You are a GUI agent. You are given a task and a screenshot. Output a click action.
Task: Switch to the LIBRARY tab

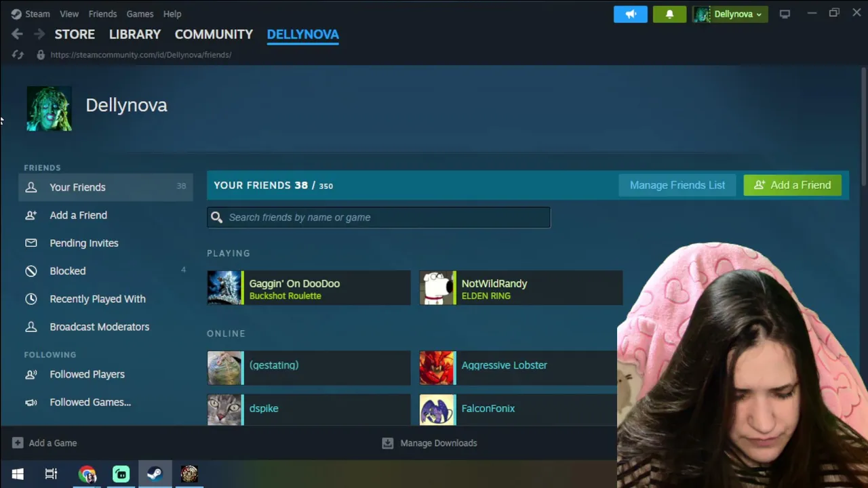point(135,34)
